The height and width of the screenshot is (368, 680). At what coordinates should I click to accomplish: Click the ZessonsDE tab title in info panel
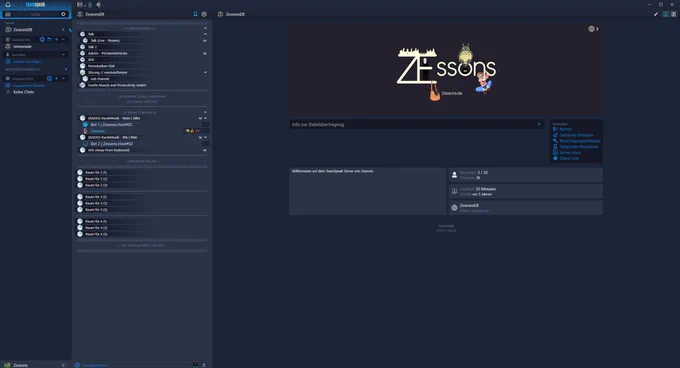(x=235, y=14)
